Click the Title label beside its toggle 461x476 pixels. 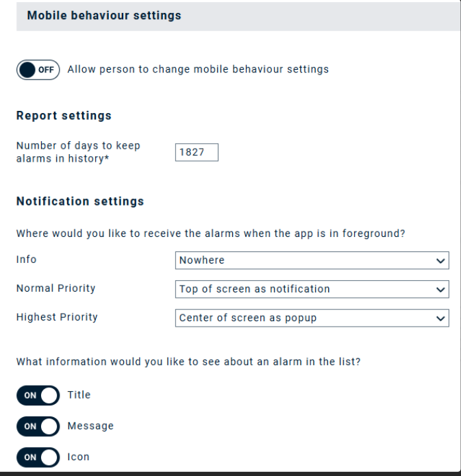tap(79, 395)
